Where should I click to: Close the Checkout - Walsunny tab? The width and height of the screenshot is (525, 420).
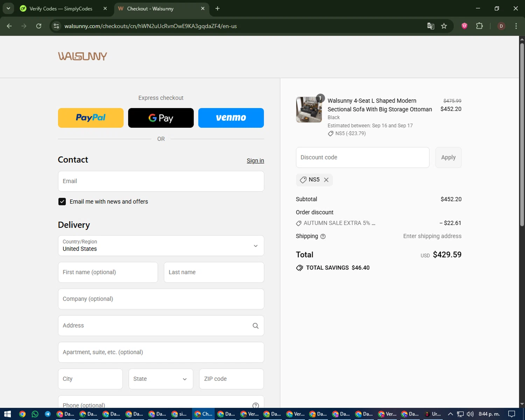click(203, 8)
